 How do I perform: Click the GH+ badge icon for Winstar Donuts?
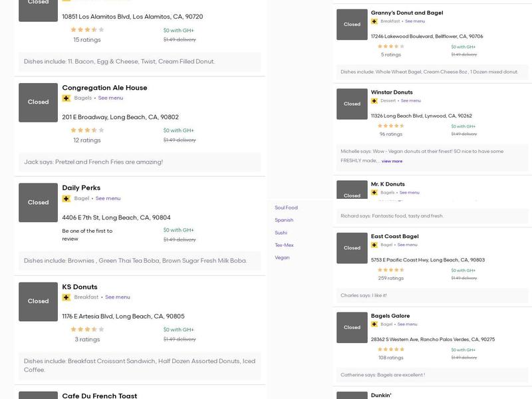pos(374,101)
